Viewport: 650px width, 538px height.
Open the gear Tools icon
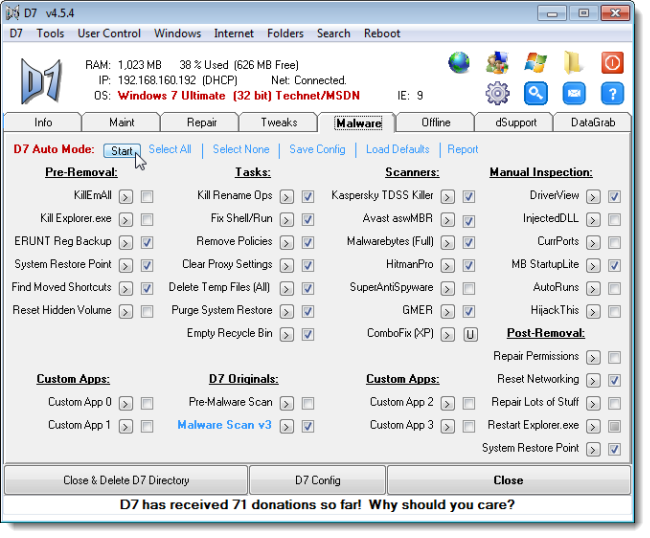(x=497, y=93)
